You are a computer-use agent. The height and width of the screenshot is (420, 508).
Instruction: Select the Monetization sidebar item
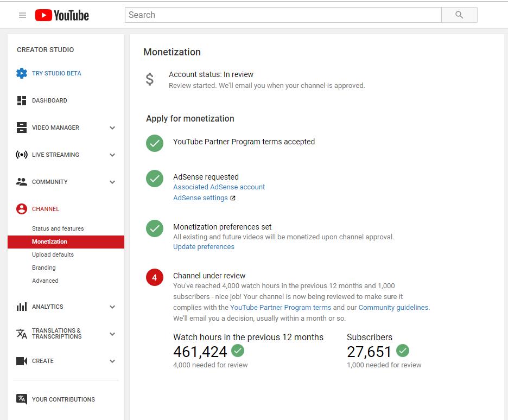click(x=66, y=242)
